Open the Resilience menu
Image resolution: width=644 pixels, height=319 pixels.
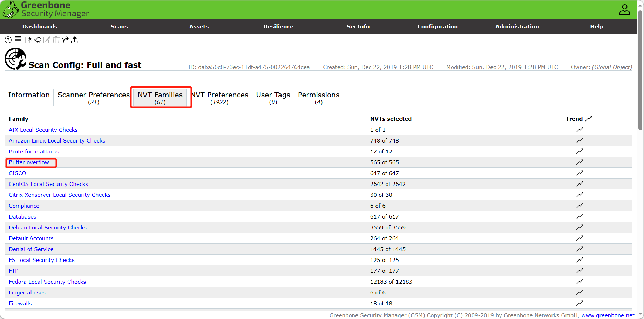278,27
